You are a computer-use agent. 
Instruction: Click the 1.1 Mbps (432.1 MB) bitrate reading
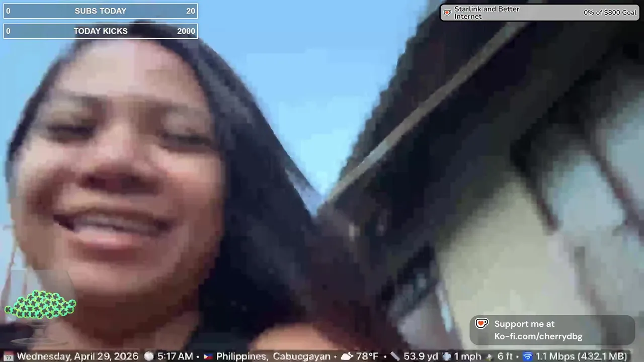point(581,356)
